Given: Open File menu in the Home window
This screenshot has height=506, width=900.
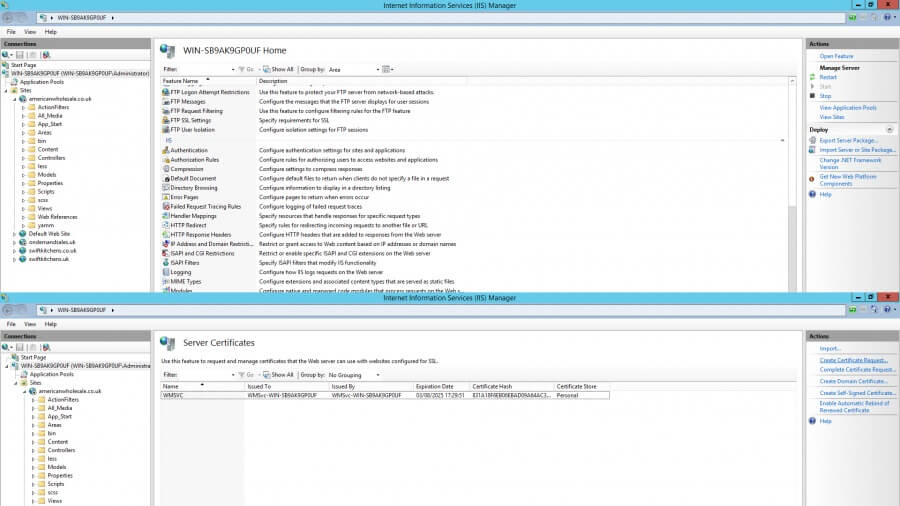Looking at the screenshot, I should point(11,32).
